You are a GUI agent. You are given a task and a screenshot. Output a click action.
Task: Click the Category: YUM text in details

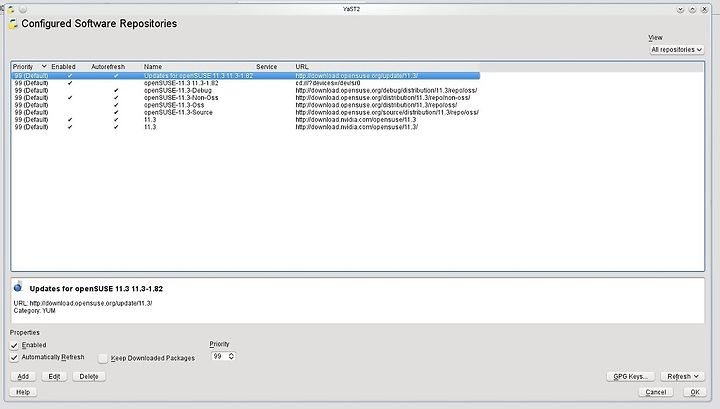tap(34, 311)
